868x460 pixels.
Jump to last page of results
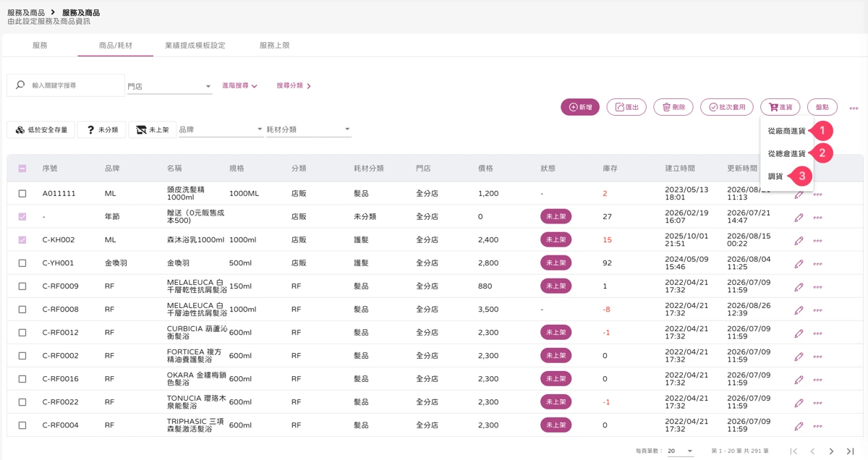point(850,451)
